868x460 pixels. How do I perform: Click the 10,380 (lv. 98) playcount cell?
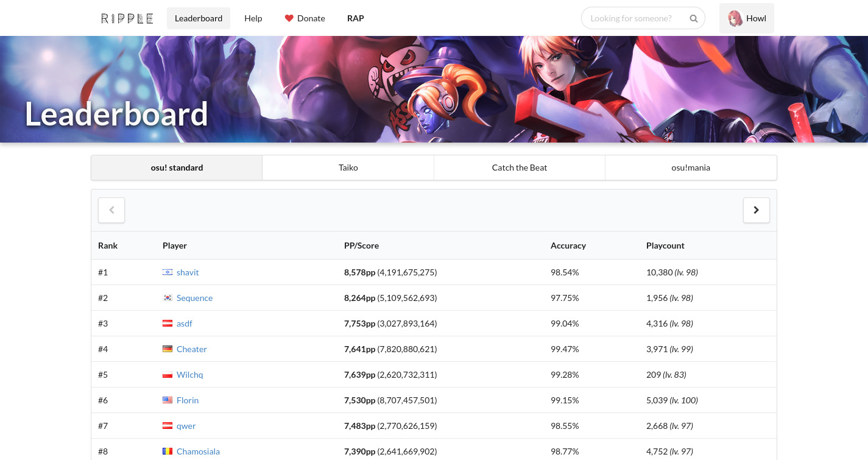tap(672, 272)
